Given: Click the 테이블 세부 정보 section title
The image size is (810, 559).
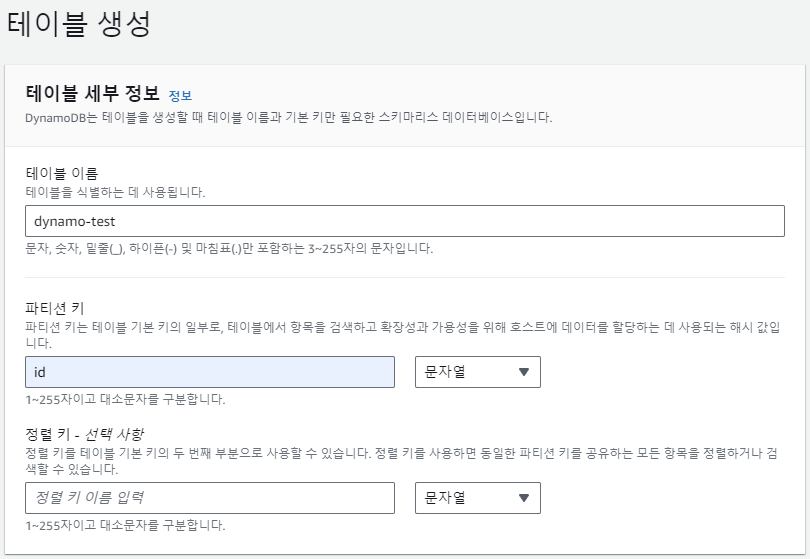Looking at the screenshot, I should (92, 94).
